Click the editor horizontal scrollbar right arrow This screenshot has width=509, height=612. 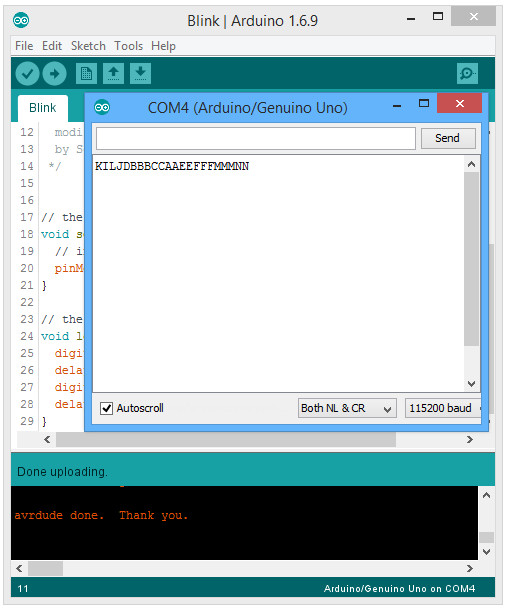(x=470, y=439)
